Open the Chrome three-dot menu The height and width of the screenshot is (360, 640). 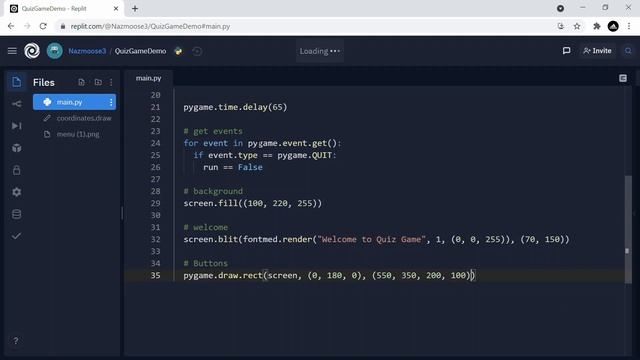point(629,26)
